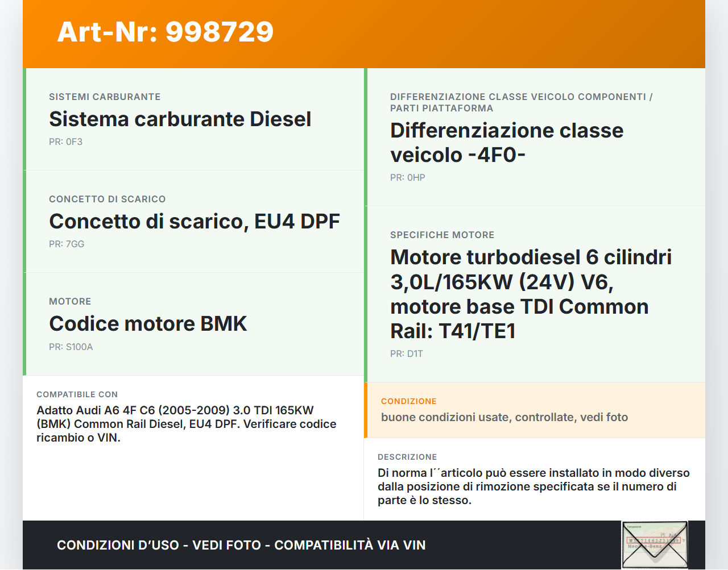Click "Codice motore BMK" title
Image resolution: width=728 pixels, height=570 pixels.
pos(148,324)
